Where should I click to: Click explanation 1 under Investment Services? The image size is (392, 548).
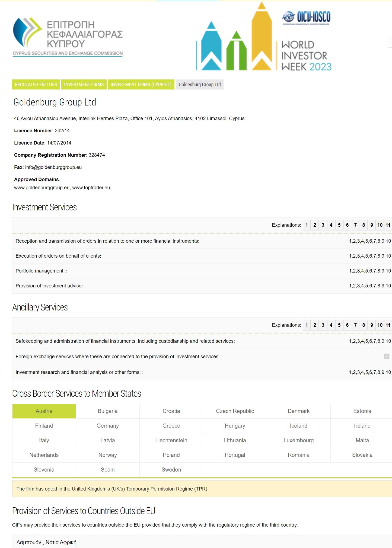point(307,225)
